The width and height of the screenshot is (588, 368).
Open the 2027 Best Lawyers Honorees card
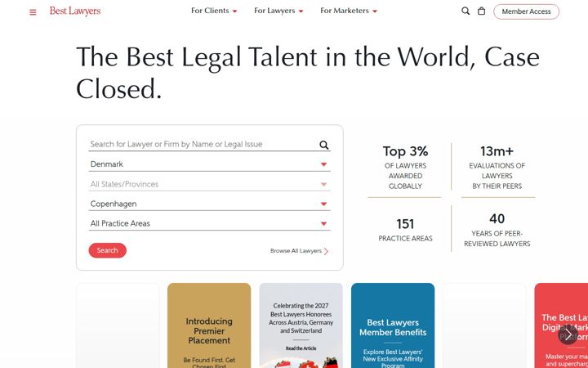coord(301,325)
